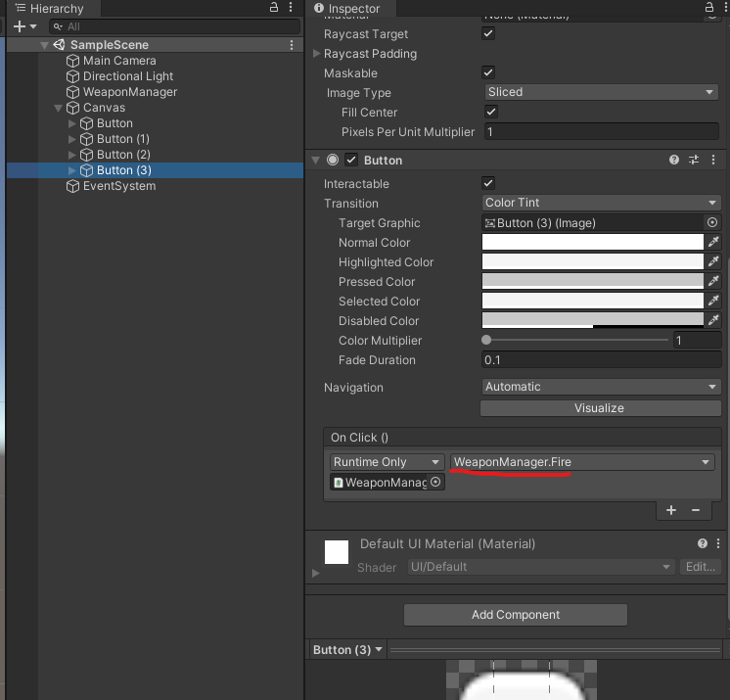Open the Transition Color Tint dropdown

[601, 203]
